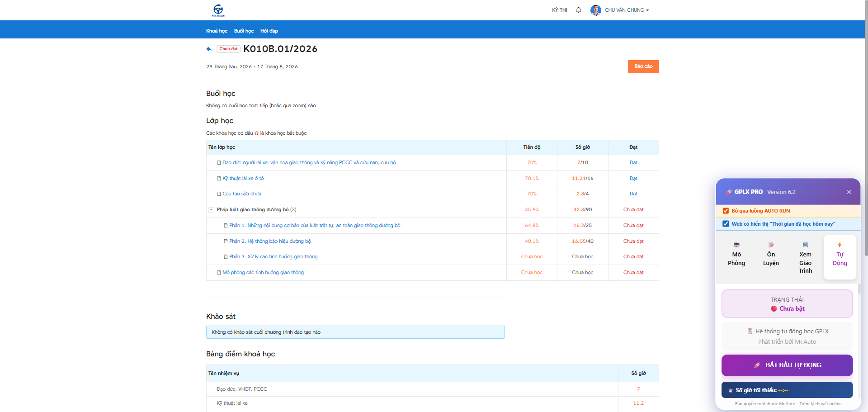Go back using the blue arrow icon
Image resolution: width=868 pixels, height=412 pixels.
[x=209, y=49]
